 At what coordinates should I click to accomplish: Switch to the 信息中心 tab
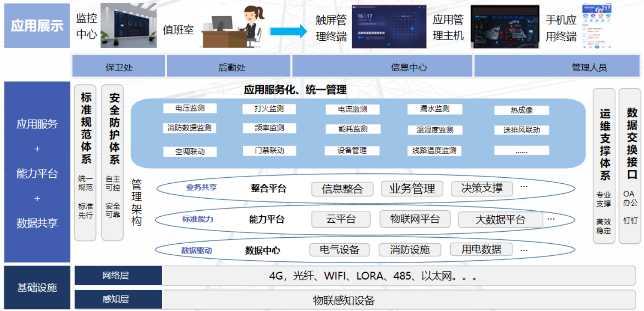pos(409,67)
